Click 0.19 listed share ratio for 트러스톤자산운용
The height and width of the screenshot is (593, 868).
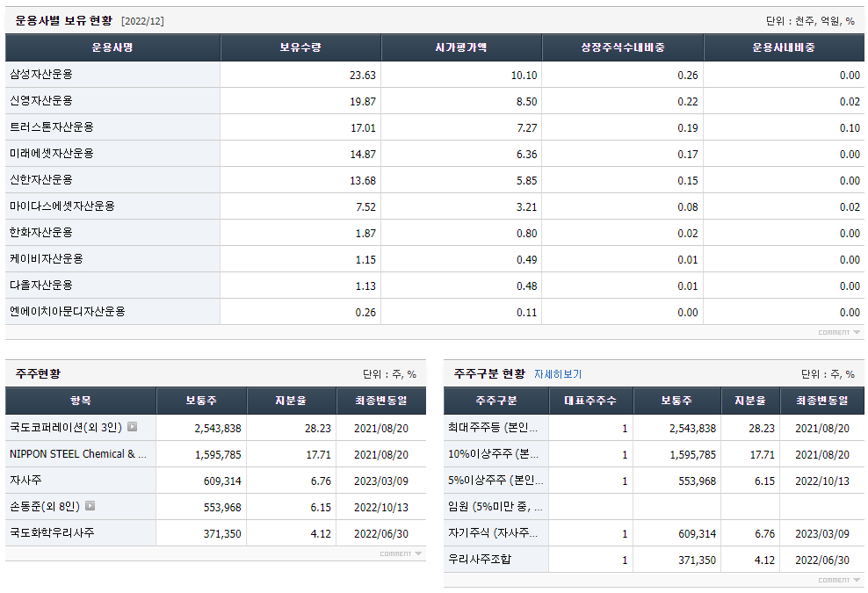pyautogui.click(x=688, y=128)
